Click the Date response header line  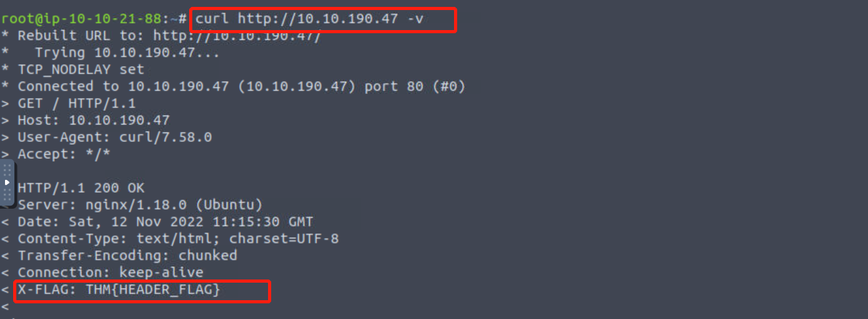[165, 222]
